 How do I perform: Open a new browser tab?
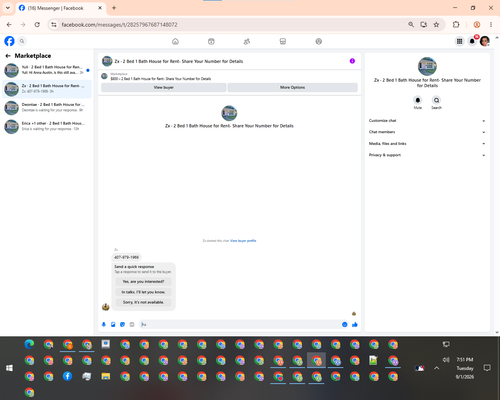114,8
